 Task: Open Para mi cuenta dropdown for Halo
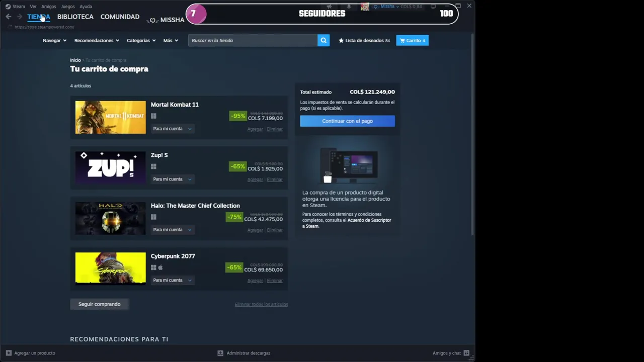tap(172, 230)
